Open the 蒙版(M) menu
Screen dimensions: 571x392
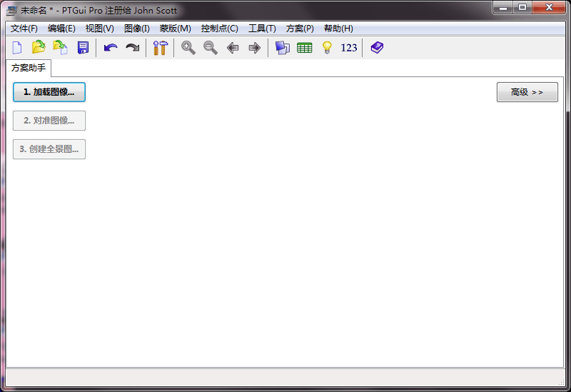[175, 29]
